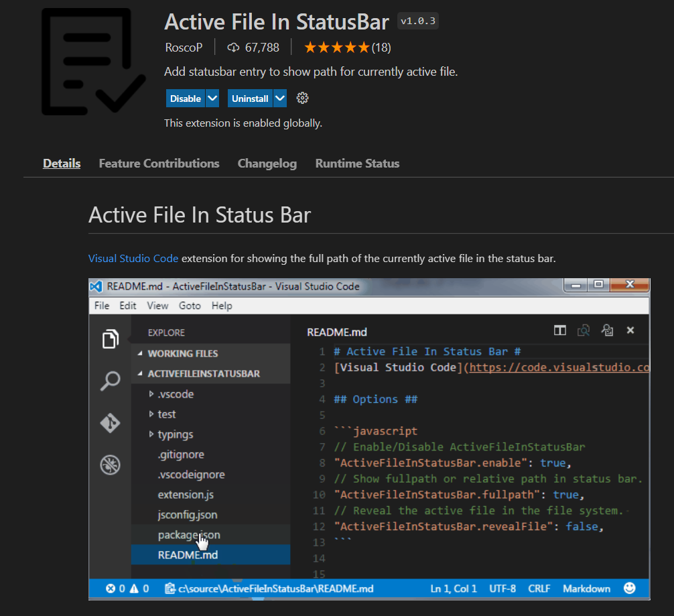Click the rating count (18)
The width and height of the screenshot is (674, 616).
coord(381,48)
